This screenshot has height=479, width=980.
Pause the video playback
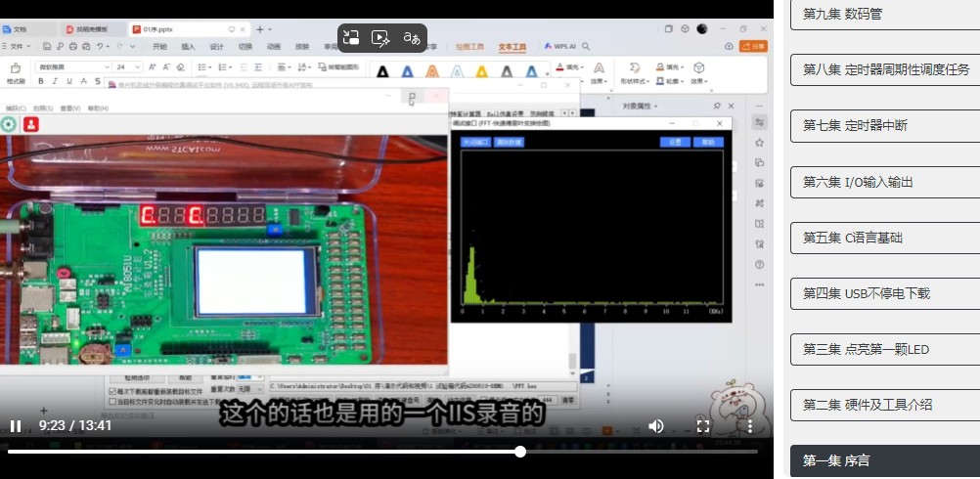coord(16,426)
